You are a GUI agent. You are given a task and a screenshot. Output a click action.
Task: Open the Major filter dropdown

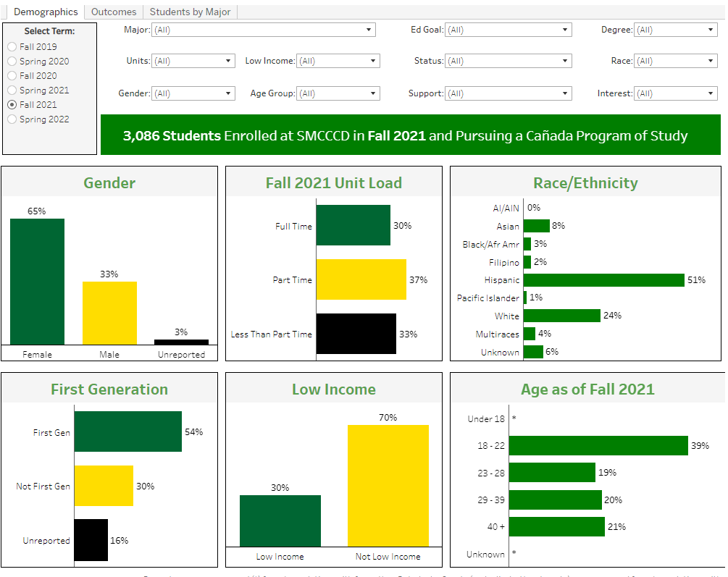click(x=263, y=30)
